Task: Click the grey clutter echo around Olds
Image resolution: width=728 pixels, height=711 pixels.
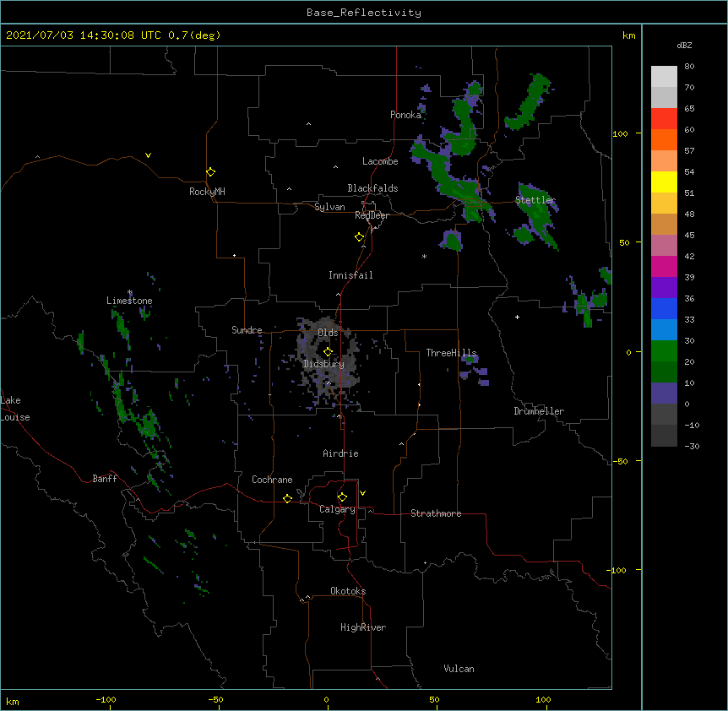Action: pos(328,360)
